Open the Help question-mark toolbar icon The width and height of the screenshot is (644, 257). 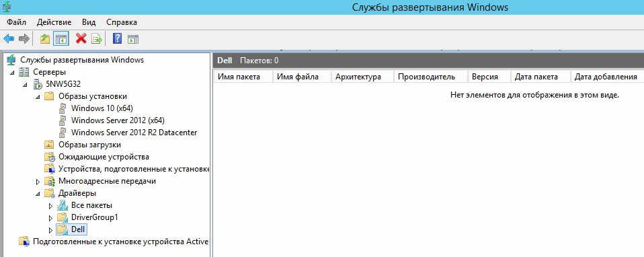pos(118,39)
